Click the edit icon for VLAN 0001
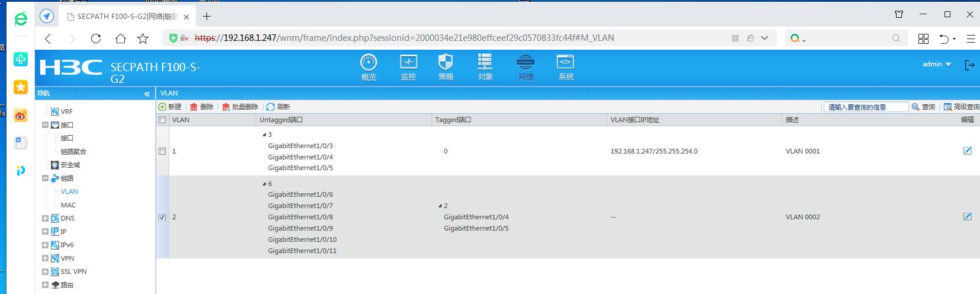Image resolution: width=980 pixels, height=294 pixels. 967,151
